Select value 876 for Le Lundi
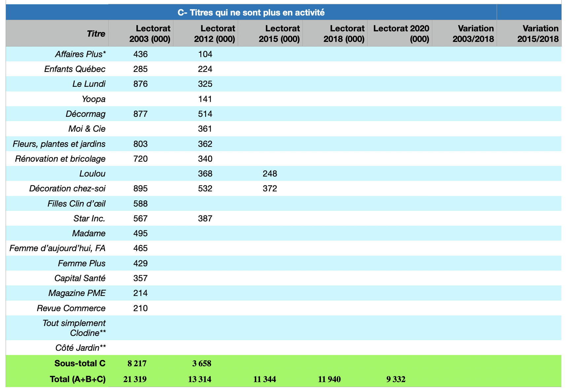Viewport: 566px width, 392px height. click(x=141, y=84)
